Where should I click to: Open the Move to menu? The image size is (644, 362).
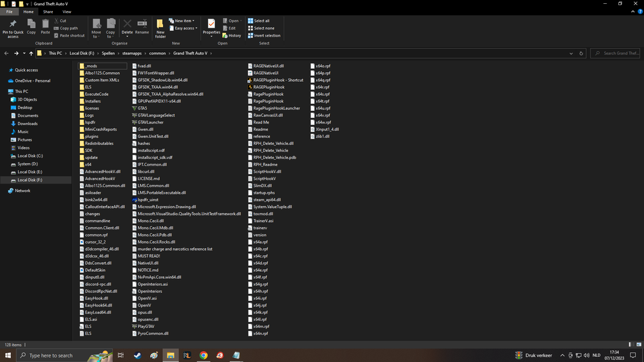pos(96,28)
